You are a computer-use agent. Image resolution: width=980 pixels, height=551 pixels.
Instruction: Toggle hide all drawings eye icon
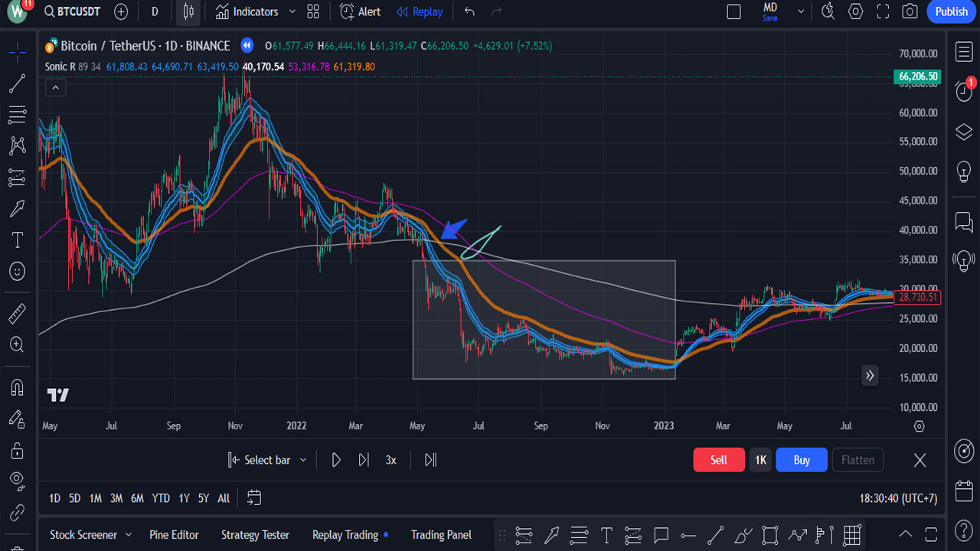[x=18, y=481]
